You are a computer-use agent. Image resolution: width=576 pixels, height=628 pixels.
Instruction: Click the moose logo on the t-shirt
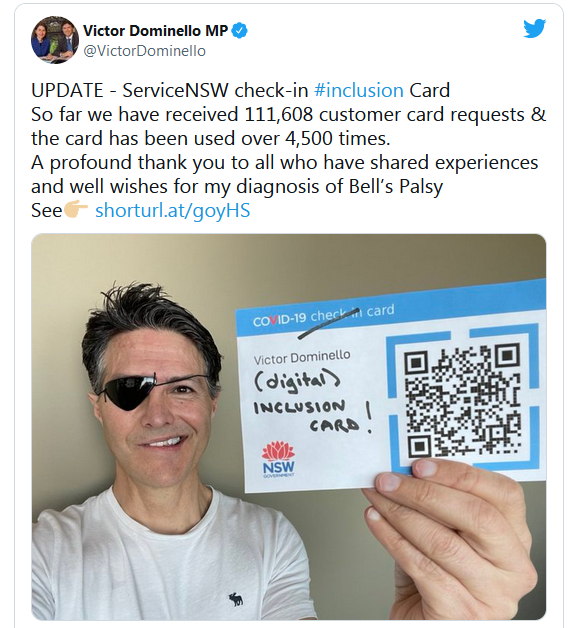pyautogui.click(x=236, y=600)
